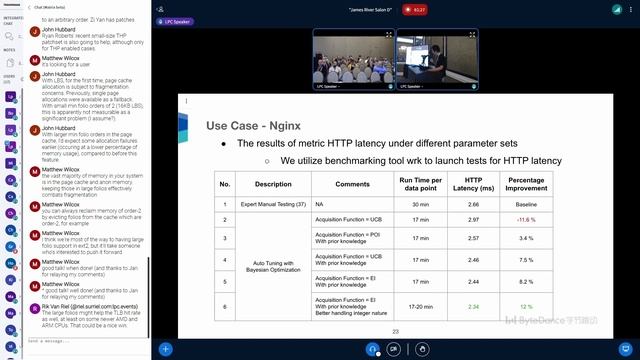The width and height of the screenshot is (640, 360).
Task: Click in the Send a message field
Action: (x=87, y=341)
